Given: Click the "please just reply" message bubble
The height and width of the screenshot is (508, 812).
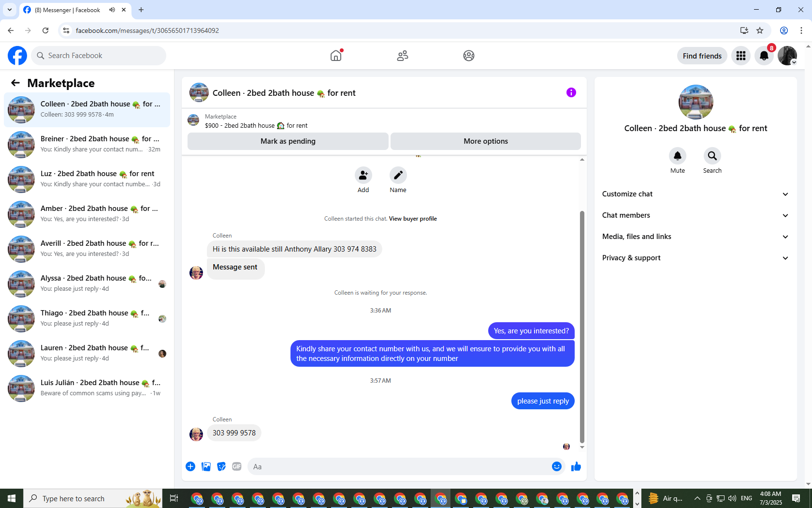Looking at the screenshot, I should (x=543, y=401).
